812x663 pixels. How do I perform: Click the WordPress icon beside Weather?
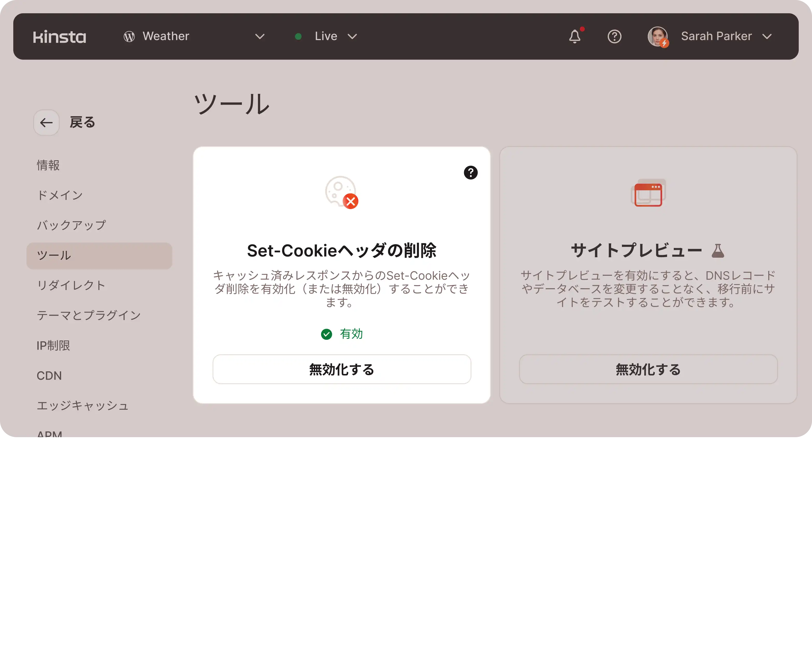129,37
